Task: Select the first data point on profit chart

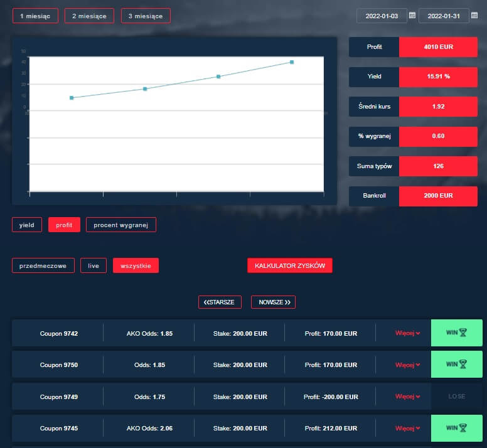Action: [x=72, y=98]
